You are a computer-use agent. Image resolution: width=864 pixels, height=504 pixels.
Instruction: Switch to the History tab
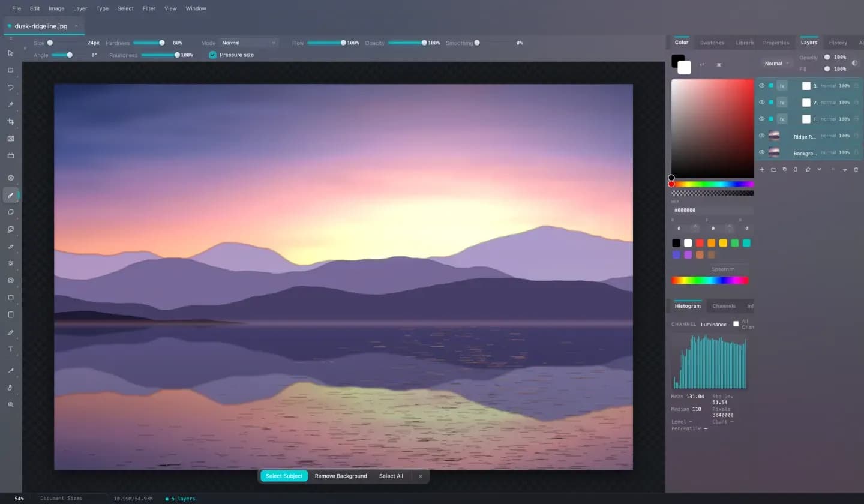(838, 43)
